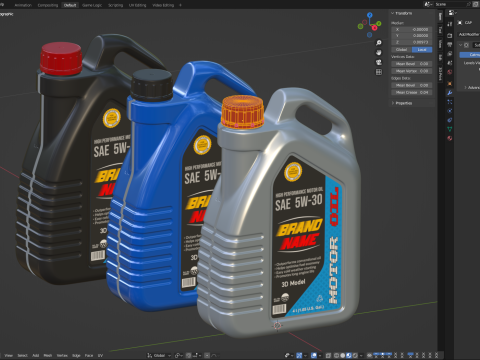The width and height of the screenshot is (480, 360).
Task: Open the Physics properties tab icon
Action: (450, 111)
